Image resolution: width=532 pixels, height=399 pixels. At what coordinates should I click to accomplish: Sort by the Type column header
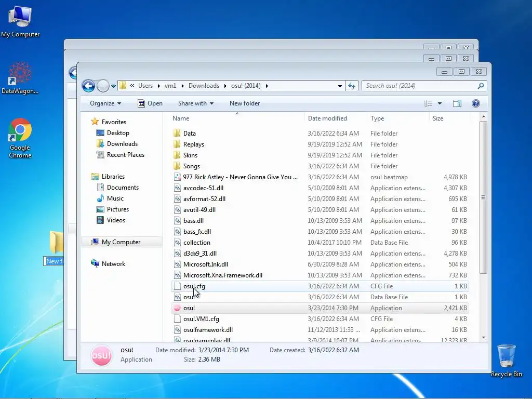point(377,118)
